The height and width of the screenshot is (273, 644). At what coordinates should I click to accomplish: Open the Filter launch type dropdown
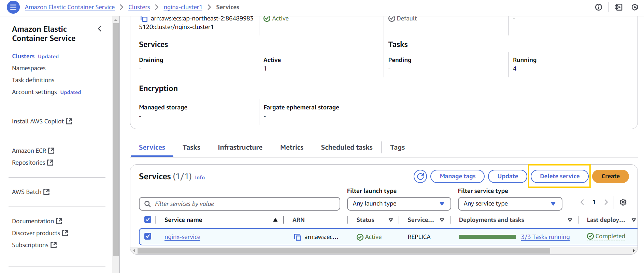[399, 204]
